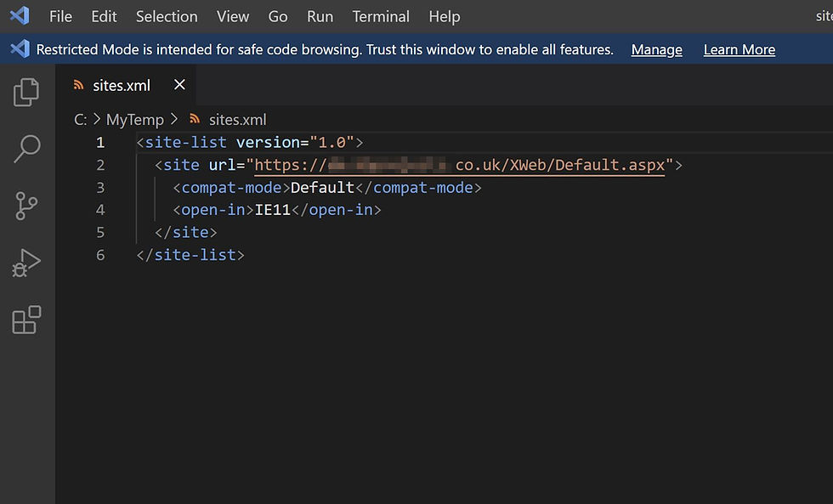Click the XML file icon on sites.xml tab
The height and width of the screenshot is (504, 833).
tap(78, 85)
